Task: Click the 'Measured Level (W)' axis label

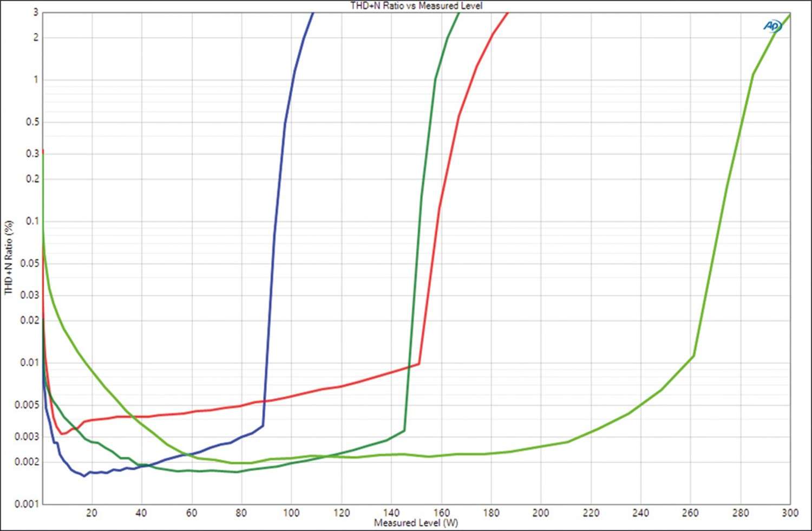Action: tap(416, 523)
